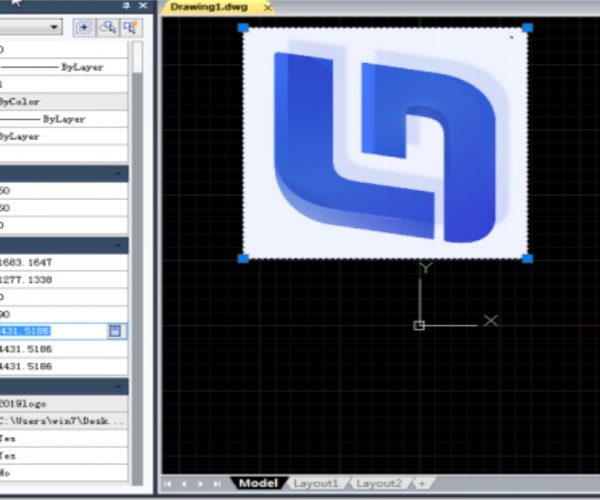
Task: Click the UCS origin square icon
Action: click(419, 325)
